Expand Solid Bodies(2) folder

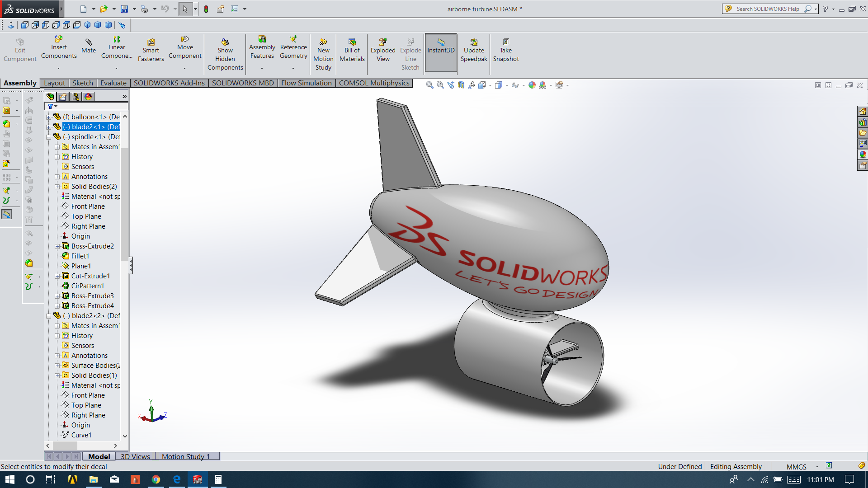point(57,187)
